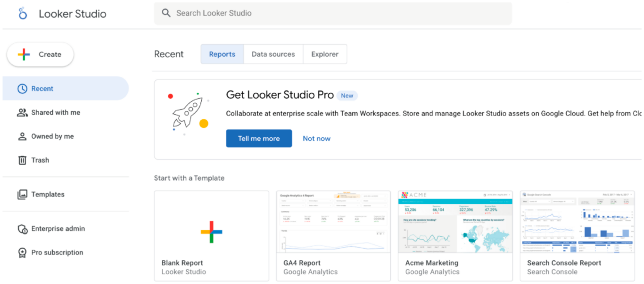Click the Tell me more button
This screenshot has width=644, height=284.
259,138
